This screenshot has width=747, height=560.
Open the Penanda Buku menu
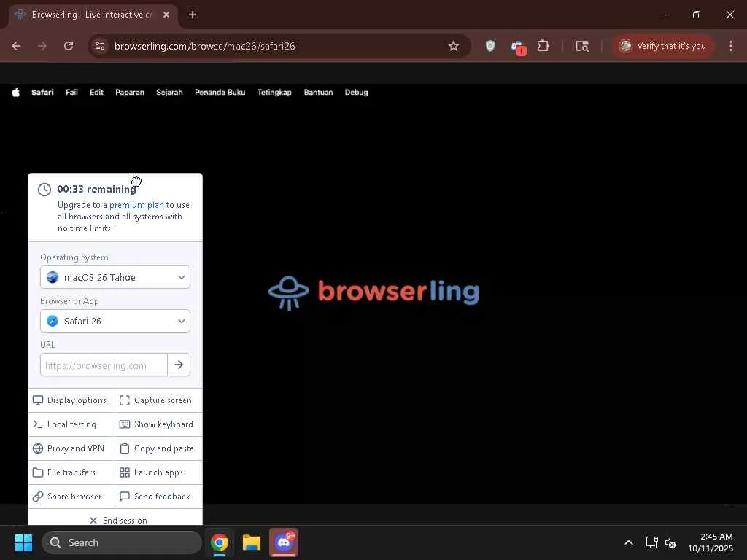(x=220, y=93)
